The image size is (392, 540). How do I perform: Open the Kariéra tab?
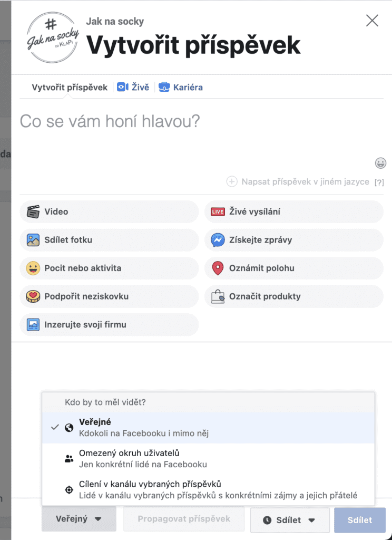pyautogui.click(x=181, y=88)
